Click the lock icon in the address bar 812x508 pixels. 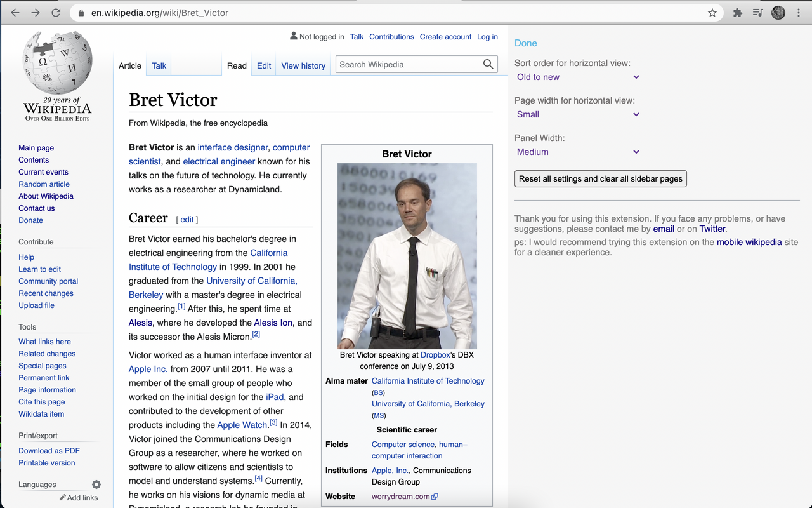pos(81,13)
